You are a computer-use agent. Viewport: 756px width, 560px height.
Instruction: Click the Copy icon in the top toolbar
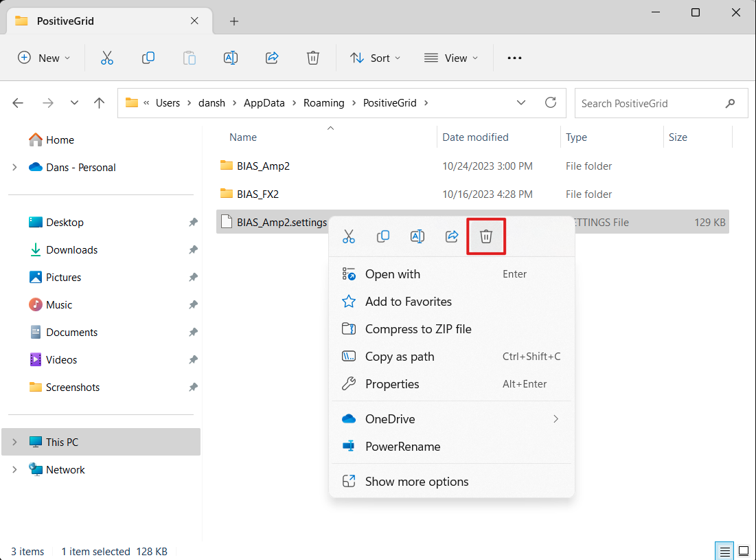pos(148,58)
